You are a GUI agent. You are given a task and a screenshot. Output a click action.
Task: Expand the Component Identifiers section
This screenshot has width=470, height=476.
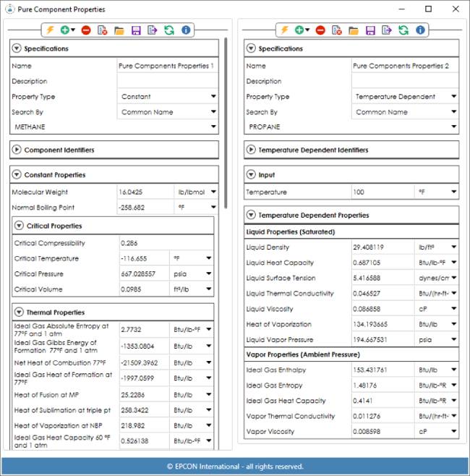pyautogui.click(x=17, y=150)
